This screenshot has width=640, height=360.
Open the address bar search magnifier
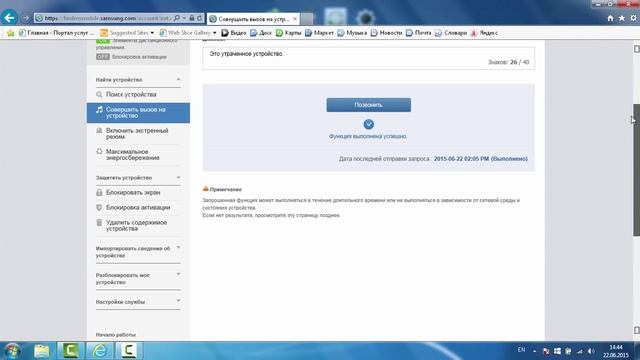(177, 18)
